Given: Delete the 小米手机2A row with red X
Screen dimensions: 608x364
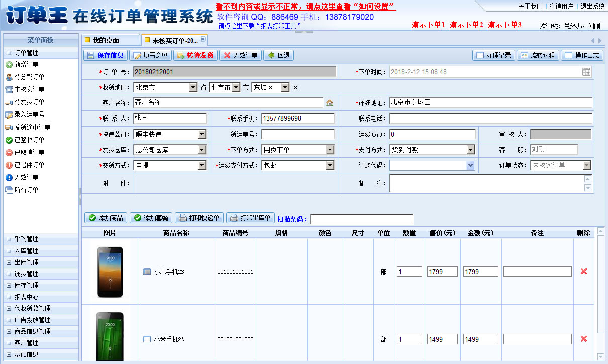Looking at the screenshot, I should point(583,339).
